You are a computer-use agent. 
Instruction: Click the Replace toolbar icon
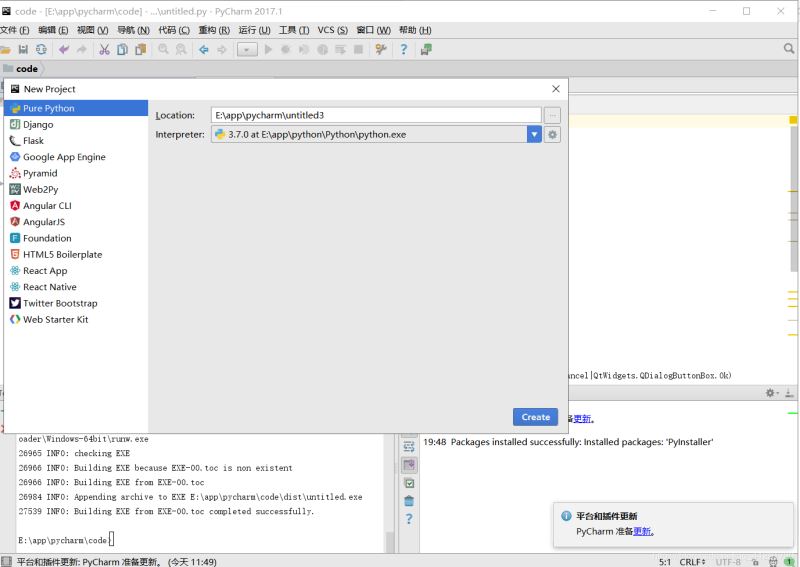click(x=181, y=50)
